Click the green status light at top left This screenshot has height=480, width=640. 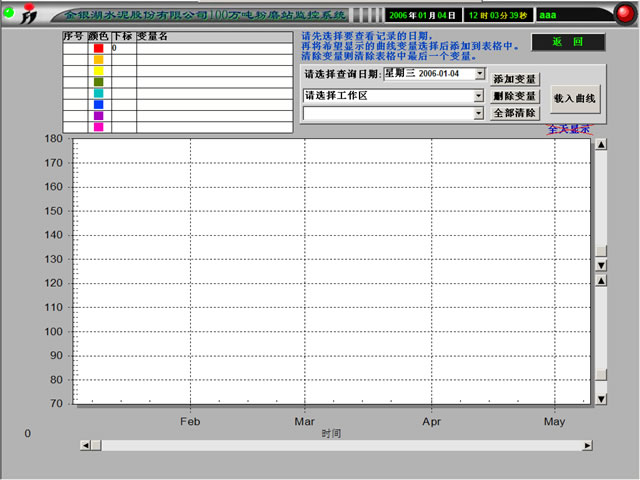(9, 13)
